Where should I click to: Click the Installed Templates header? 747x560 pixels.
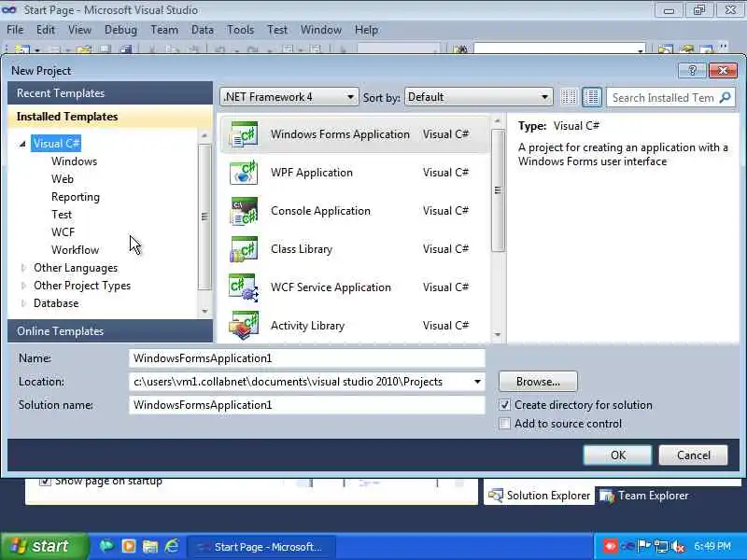[x=110, y=117]
